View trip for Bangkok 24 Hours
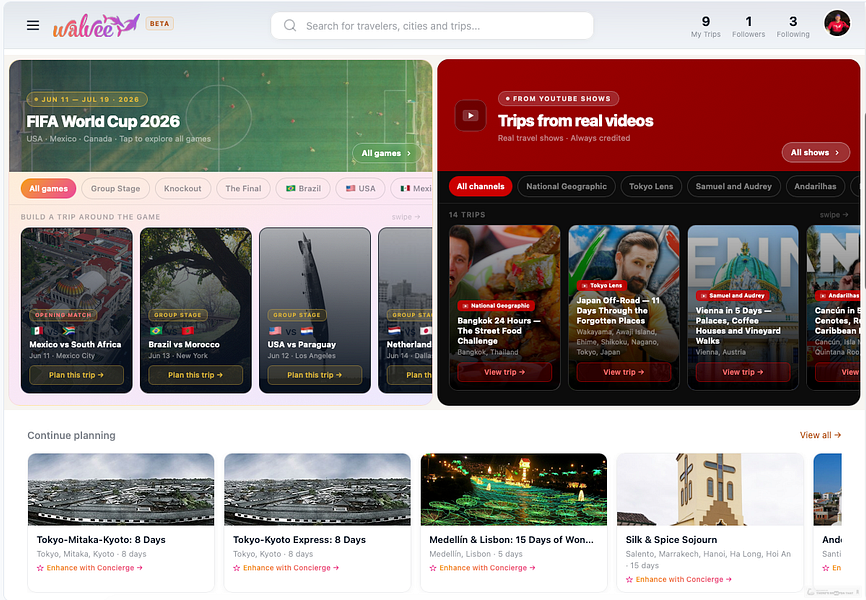The height and width of the screenshot is (600, 866). [504, 372]
